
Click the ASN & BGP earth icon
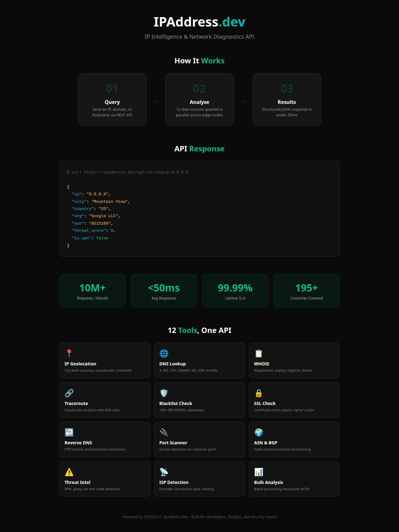(259, 432)
